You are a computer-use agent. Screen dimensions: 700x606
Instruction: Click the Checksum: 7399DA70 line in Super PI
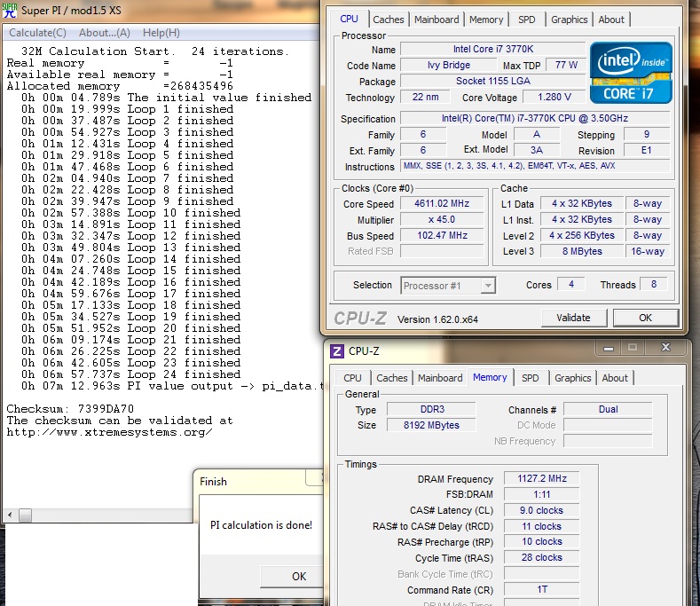point(70,409)
